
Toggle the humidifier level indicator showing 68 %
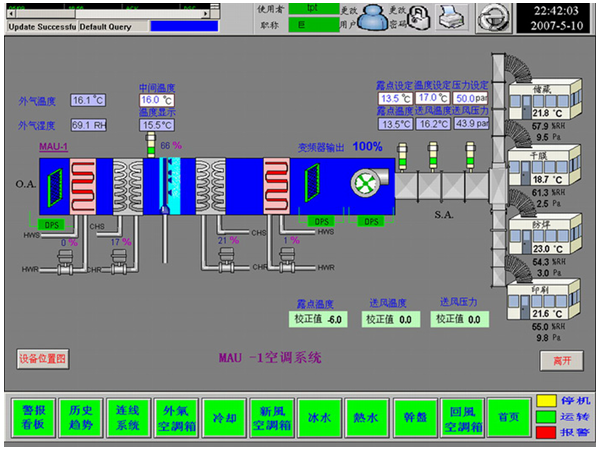[152, 148]
